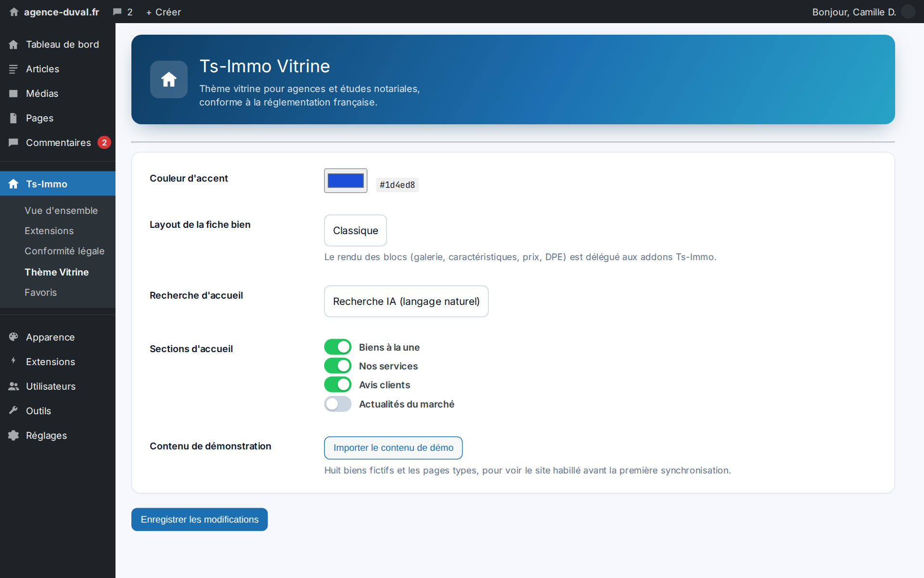Open the + Créer menu in the top bar
924x578 pixels.
[164, 12]
